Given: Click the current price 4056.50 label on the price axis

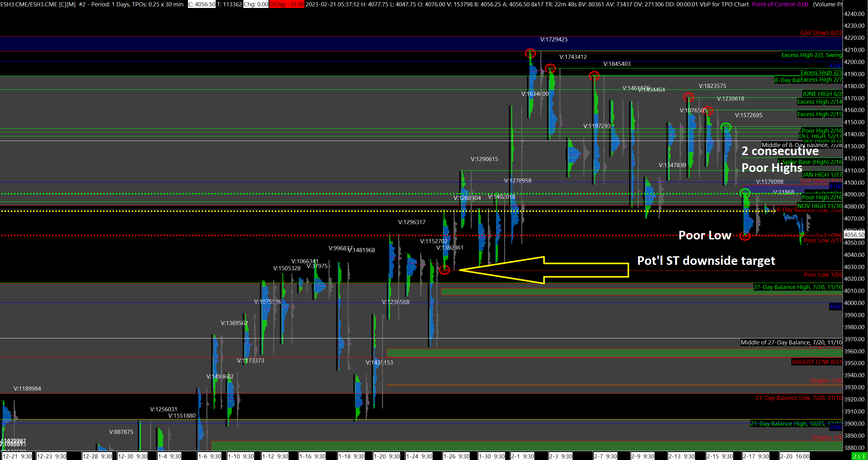Looking at the screenshot, I should pyautogui.click(x=855, y=235).
